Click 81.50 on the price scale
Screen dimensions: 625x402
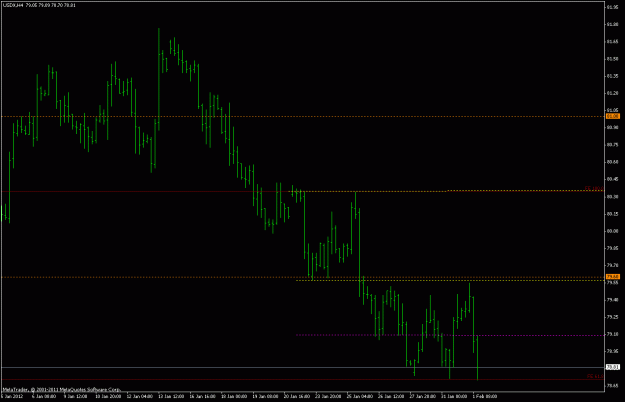tap(613, 59)
